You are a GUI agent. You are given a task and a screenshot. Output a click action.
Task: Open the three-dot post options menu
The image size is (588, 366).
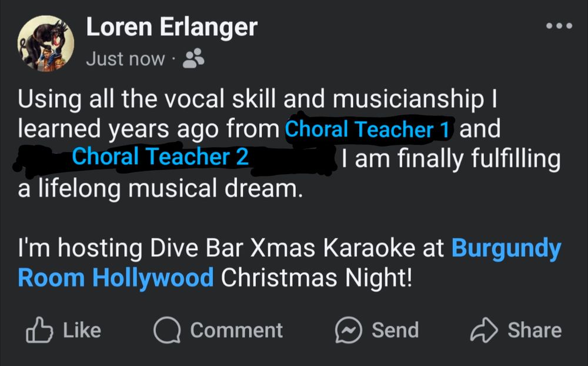(558, 26)
